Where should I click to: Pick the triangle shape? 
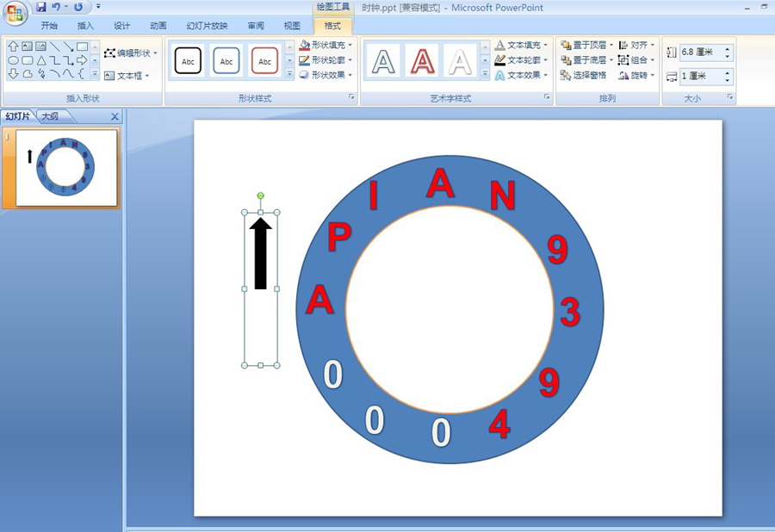(41, 60)
